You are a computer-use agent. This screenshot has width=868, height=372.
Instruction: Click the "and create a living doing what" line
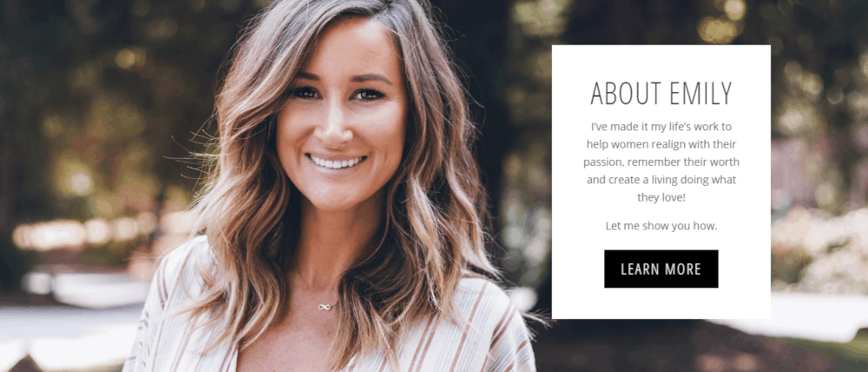(x=661, y=180)
